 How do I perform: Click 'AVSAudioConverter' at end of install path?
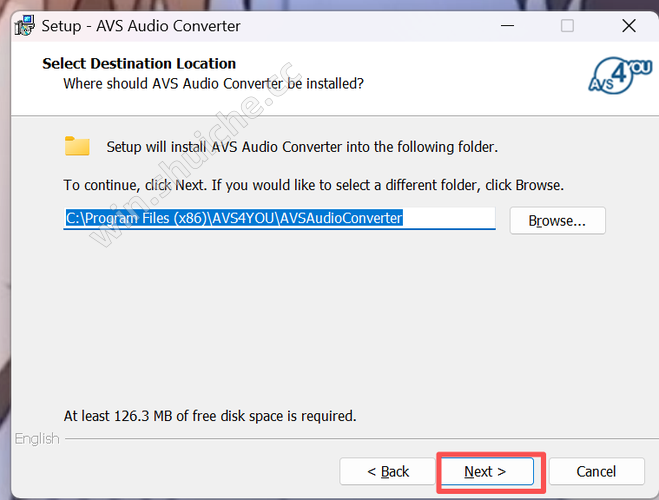pyautogui.click(x=341, y=218)
